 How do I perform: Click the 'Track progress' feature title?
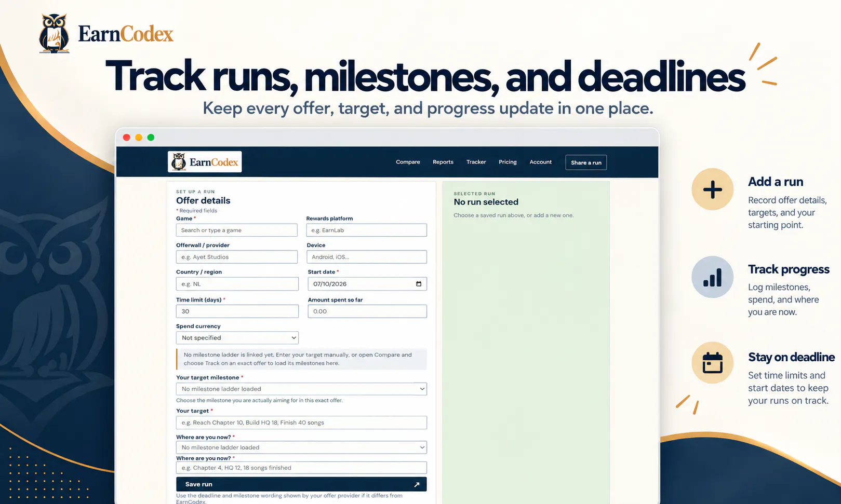click(789, 269)
